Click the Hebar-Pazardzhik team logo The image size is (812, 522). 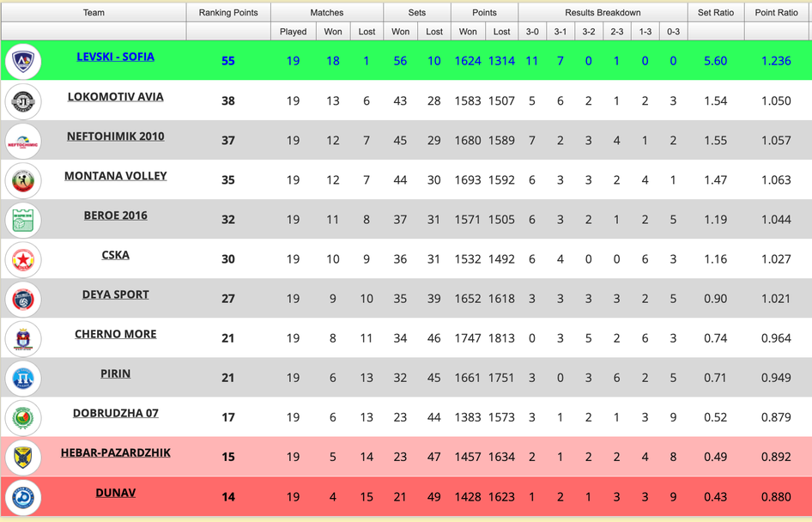click(x=23, y=458)
